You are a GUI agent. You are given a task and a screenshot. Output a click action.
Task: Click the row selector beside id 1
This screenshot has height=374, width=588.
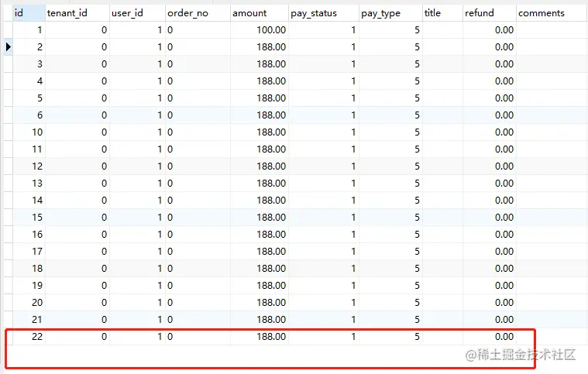[9, 30]
